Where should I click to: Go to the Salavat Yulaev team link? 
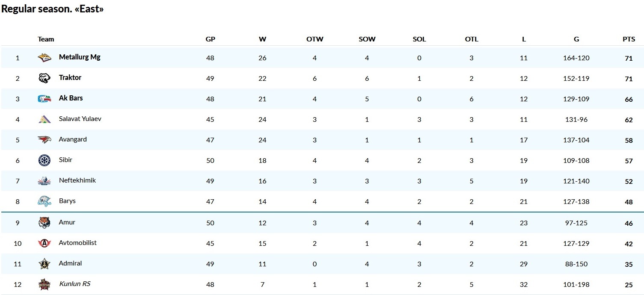click(80, 119)
